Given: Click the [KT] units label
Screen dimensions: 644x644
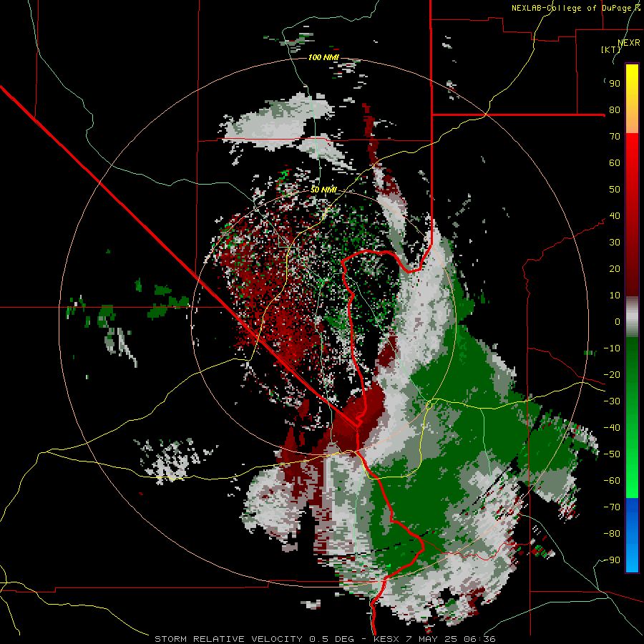Looking at the screenshot, I should (611, 49).
